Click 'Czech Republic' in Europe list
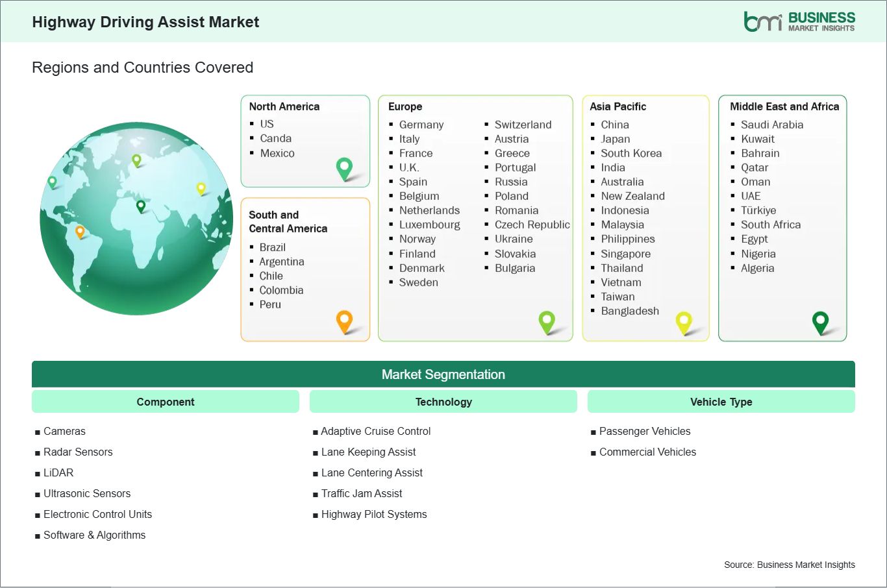Image resolution: width=887 pixels, height=588 pixels. point(532,225)
